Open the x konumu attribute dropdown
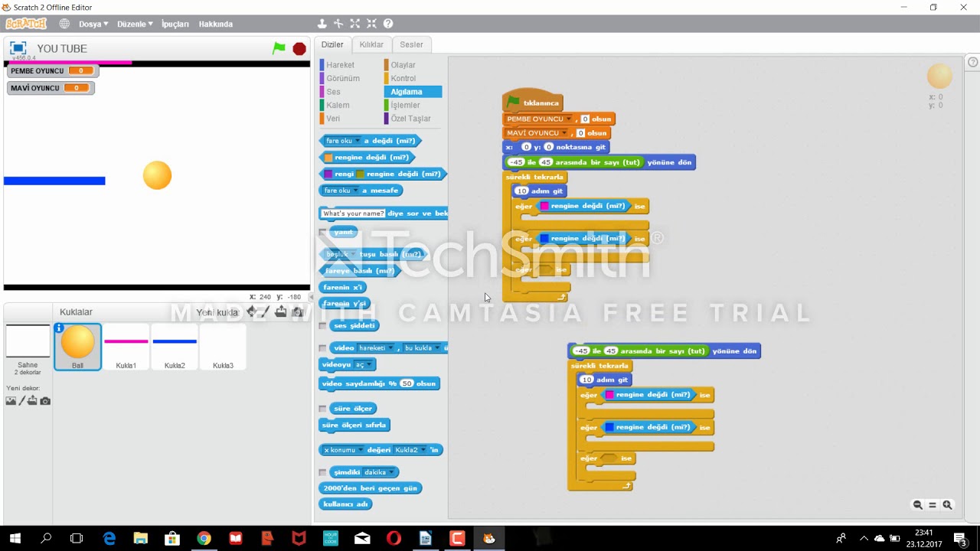Screen dimensions: 980x551 coord(341,450)
